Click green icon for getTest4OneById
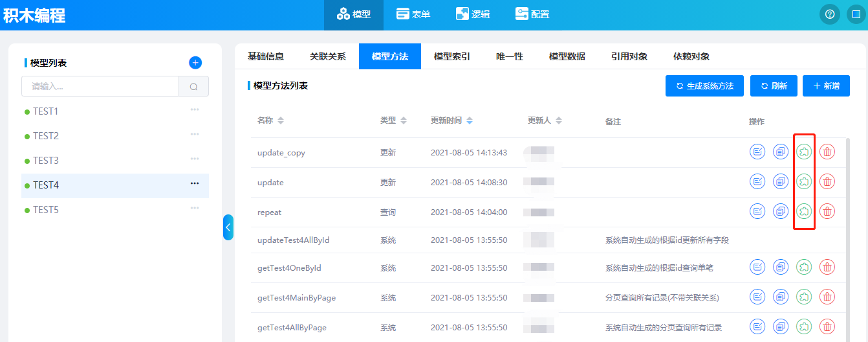The image size is (868, 342). point(804,267)
